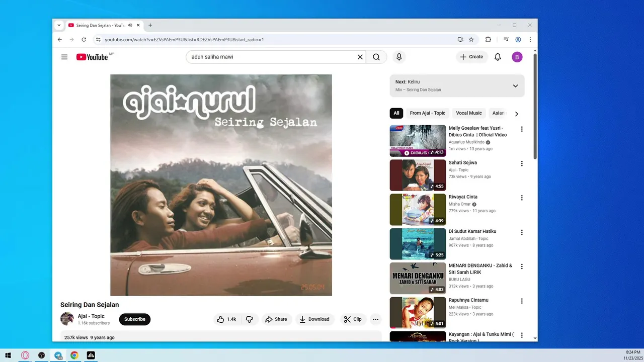644x362 pixels.
Task: Go to the YouTube home logo
Action: point(92,57)
